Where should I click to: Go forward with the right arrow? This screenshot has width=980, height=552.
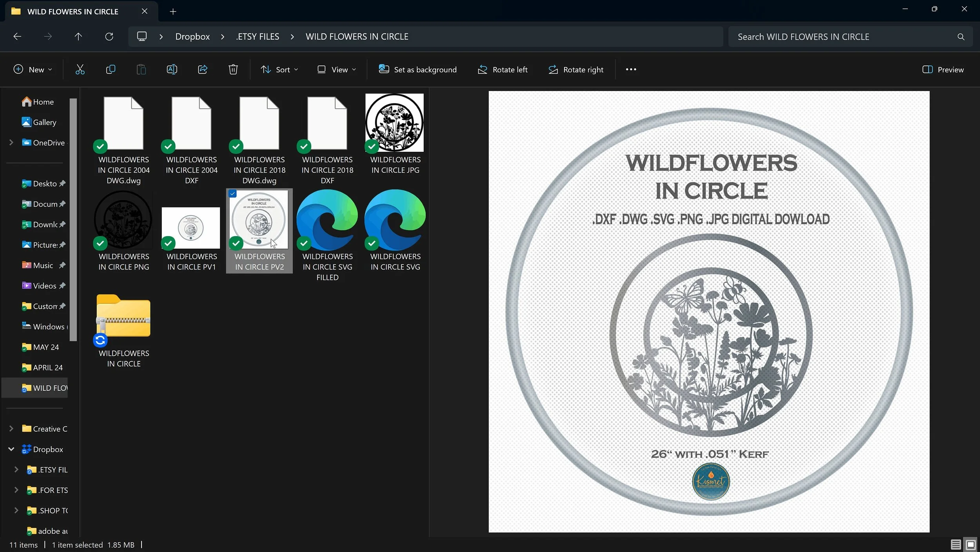[48, 36]
